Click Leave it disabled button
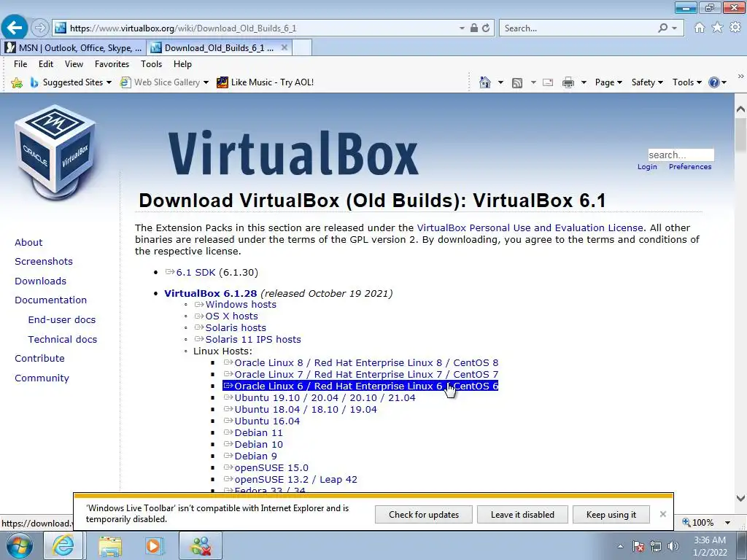 click(x=522, y=514)
